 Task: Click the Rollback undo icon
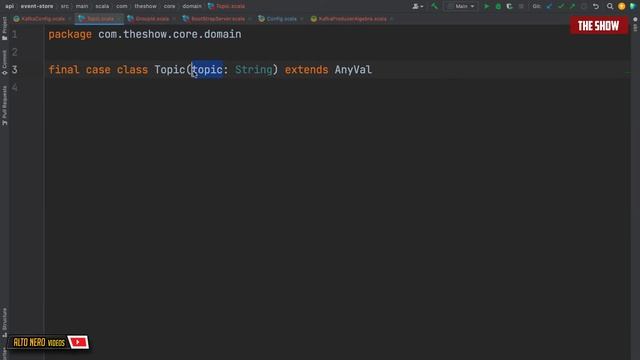tap(596, 6)
